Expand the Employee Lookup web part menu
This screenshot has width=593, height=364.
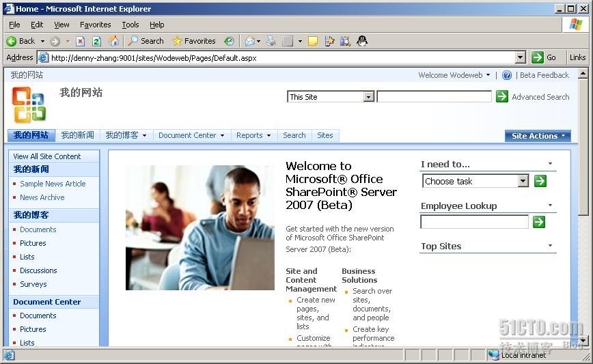[550, 206]
